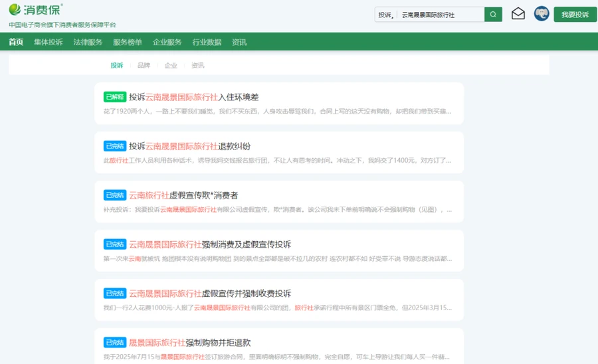Select the 投诉 results tab
The image size is (598, 364).
[117, 65]
